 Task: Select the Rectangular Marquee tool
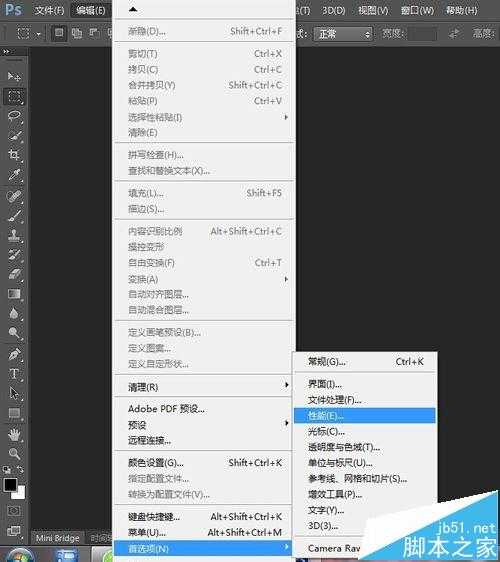click(x=14, y=96)
